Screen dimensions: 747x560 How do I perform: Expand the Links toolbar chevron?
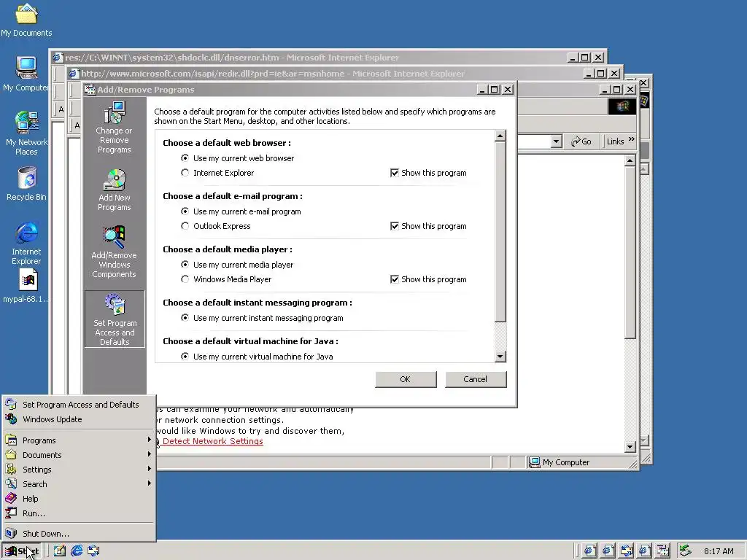click(632, 139)
